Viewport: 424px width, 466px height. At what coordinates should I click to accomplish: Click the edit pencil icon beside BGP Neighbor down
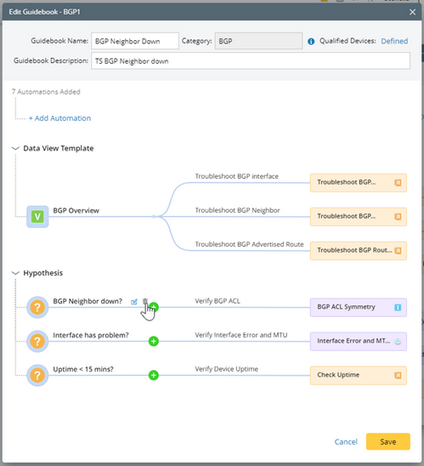tap(134, 302)
